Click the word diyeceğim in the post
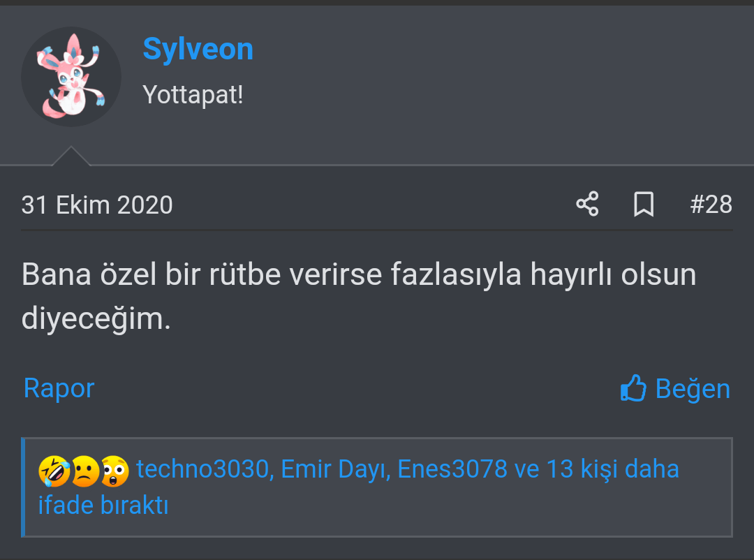Screen dimensions: 754x560 pos(96,318)
